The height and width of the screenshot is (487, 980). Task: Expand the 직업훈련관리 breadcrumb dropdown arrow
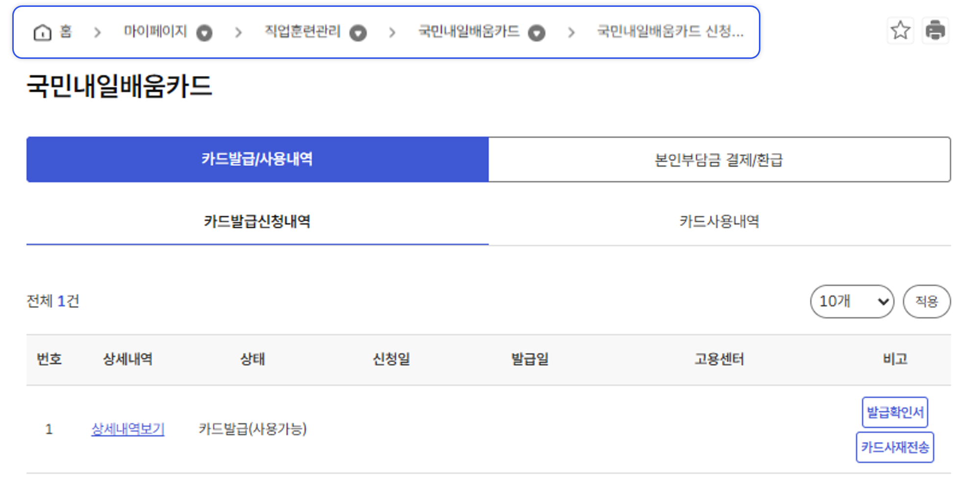point(358,33)
